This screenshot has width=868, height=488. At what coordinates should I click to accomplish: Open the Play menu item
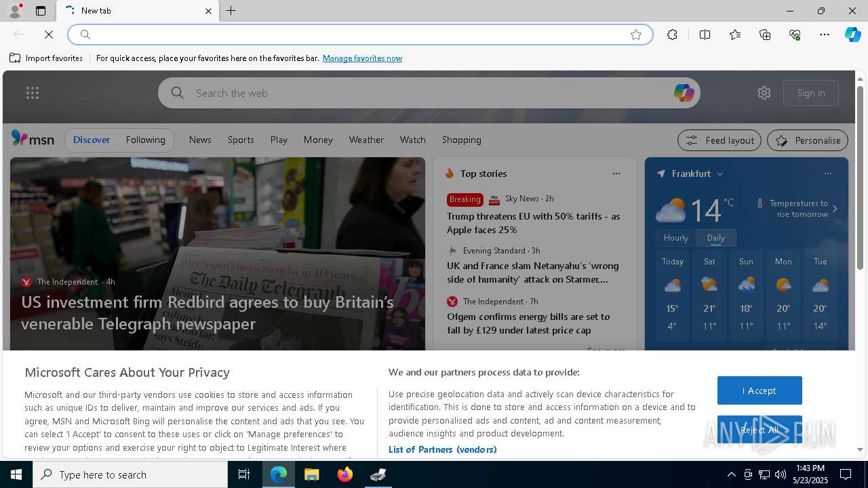(x=279, y=140)
